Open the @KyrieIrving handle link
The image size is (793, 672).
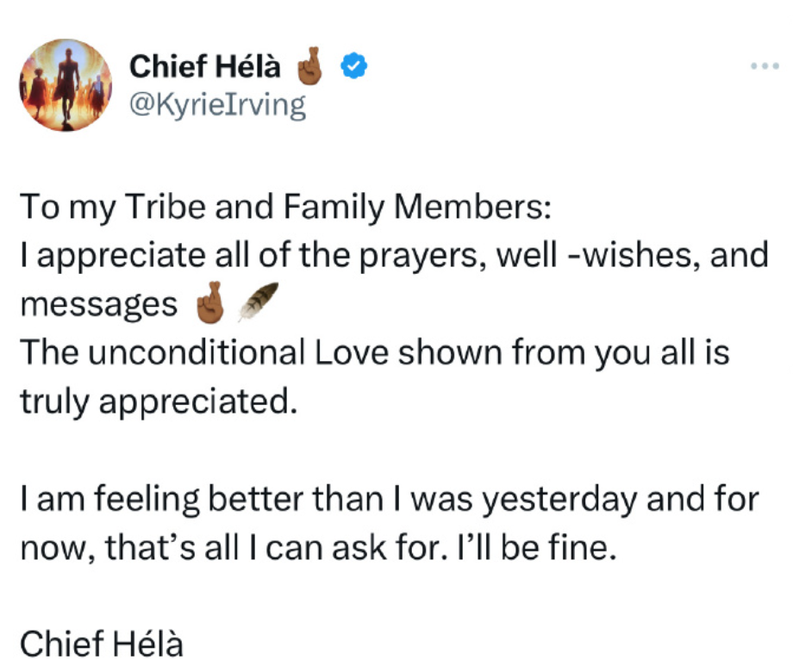pyautogui.click(x=217, y=104)
